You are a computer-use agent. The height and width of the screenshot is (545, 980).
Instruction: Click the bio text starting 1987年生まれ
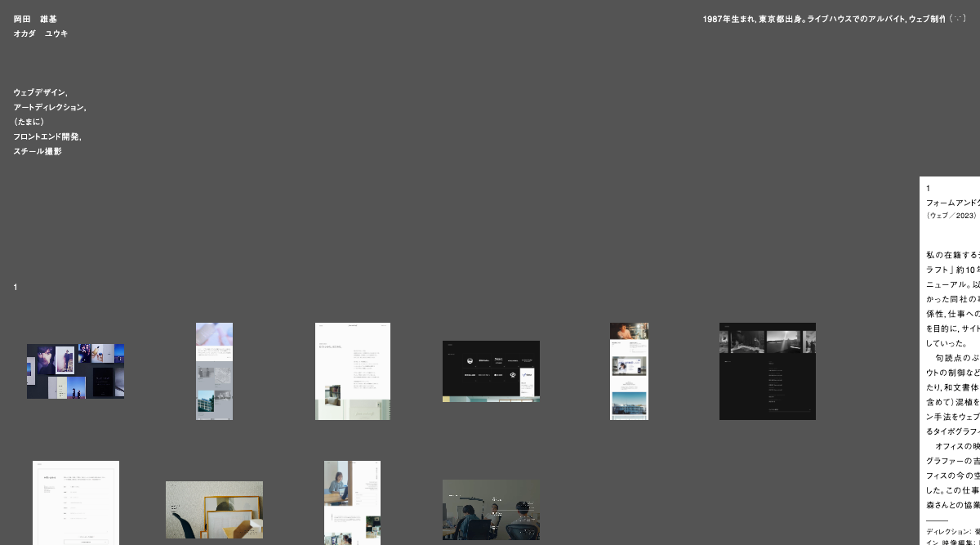tap(824, 19)
